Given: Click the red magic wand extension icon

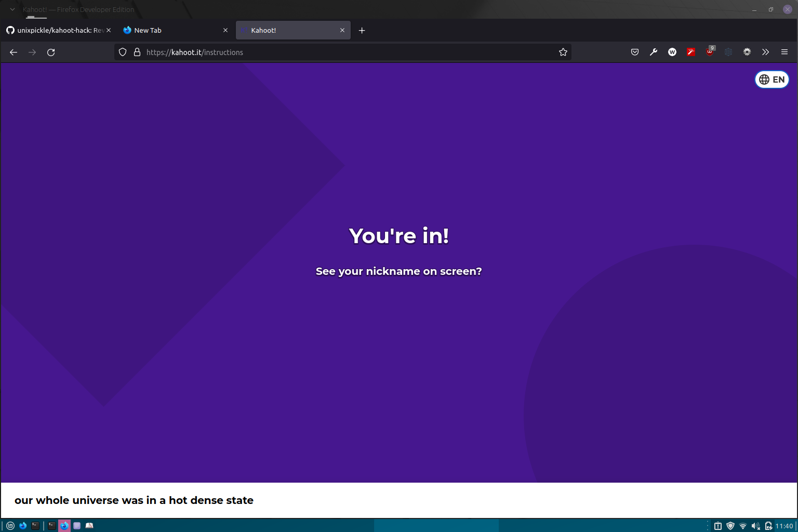Looking at the screenshot, I should click(690, 52).
